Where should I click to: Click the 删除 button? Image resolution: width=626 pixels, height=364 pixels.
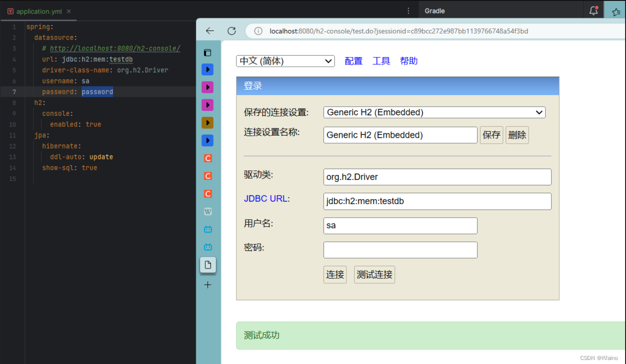click(517, 135)
